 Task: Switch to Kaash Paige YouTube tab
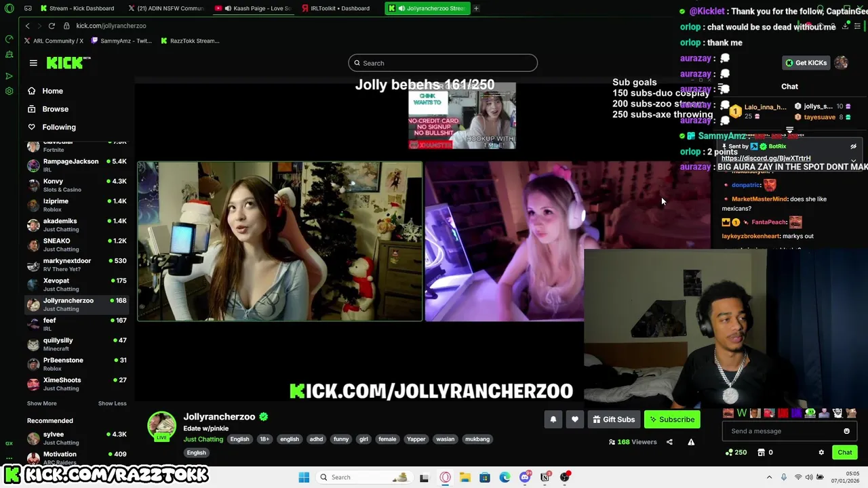pos(253,8)
